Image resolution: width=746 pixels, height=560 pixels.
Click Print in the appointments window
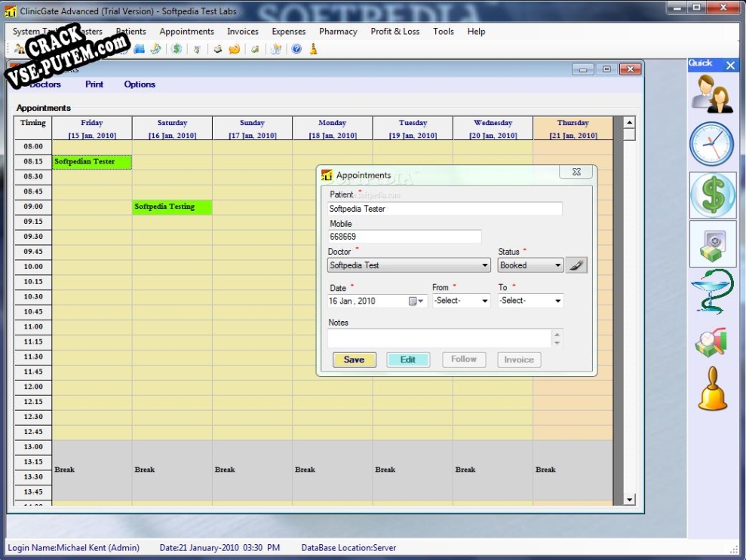click(x=94, y=84)
